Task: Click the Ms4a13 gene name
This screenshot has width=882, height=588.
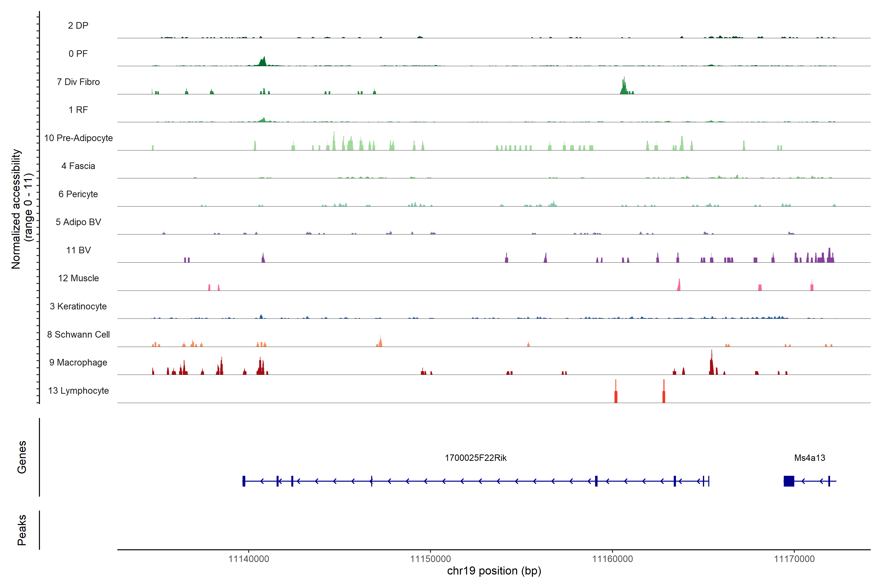Action: coord(810,458)
